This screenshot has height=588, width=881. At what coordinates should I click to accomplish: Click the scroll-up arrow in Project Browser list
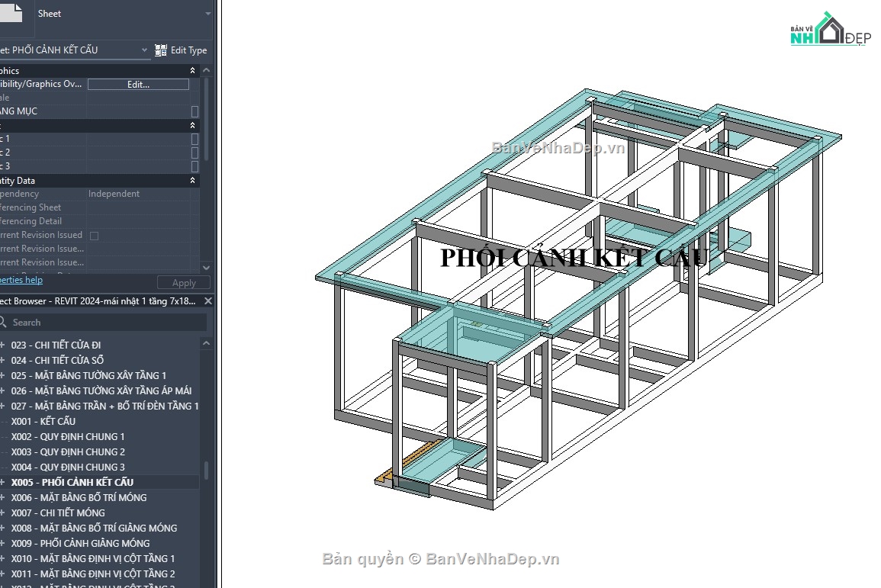point(206,342)
